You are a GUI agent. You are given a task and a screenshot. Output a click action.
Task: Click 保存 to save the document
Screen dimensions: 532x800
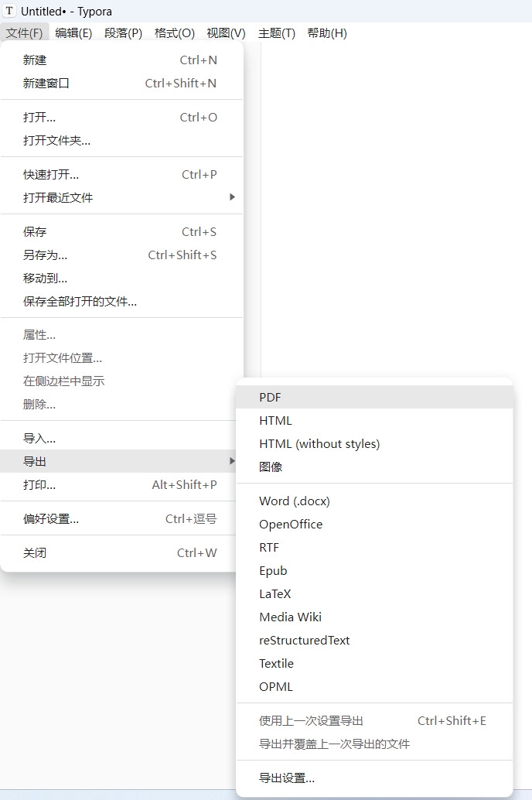pos(121,231)
